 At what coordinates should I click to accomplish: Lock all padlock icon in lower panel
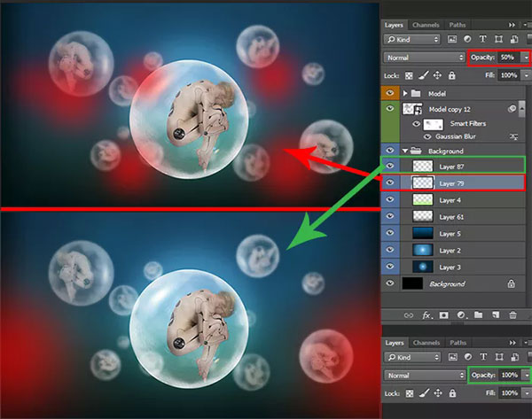452,393
